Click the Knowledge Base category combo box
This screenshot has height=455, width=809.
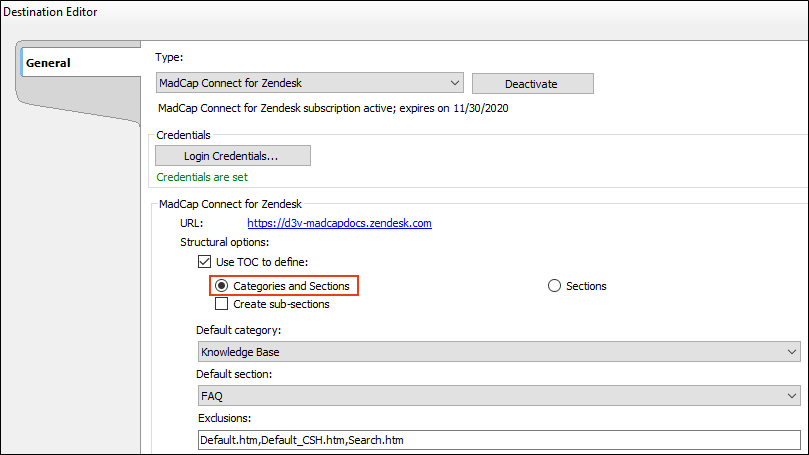pyautogui.click(x=499, y=352)
